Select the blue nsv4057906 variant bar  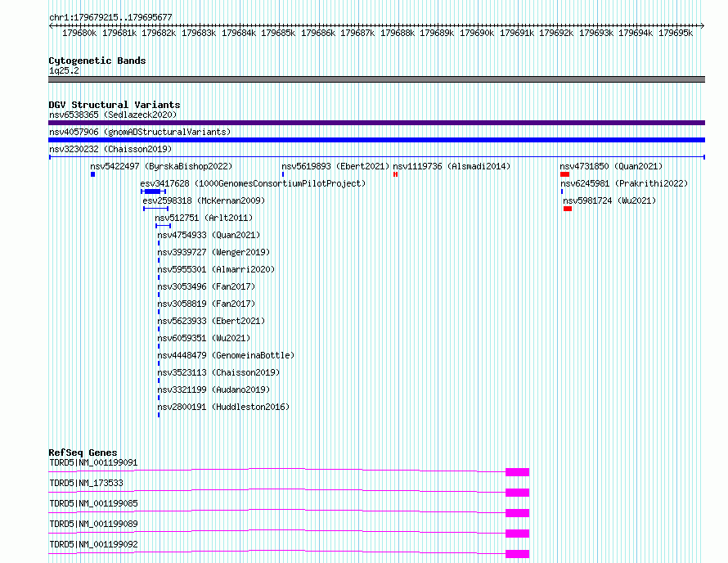tap(376, 140)
